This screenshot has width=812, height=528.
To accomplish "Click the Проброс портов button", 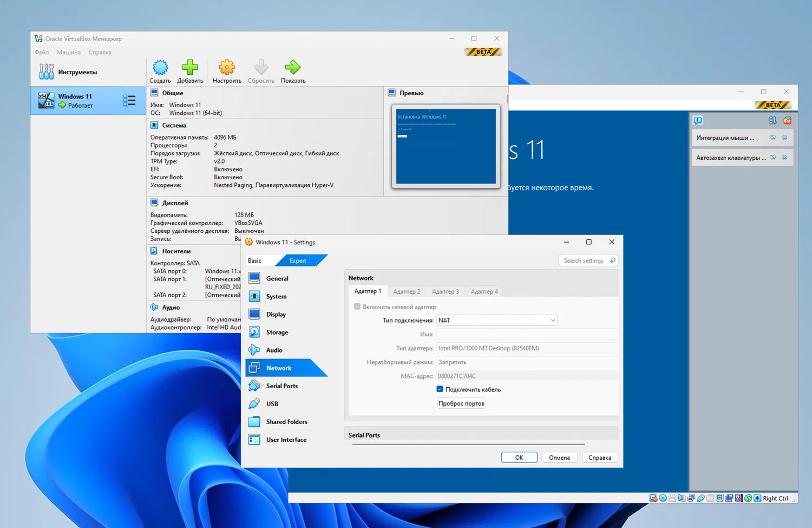I will click(461, 403).
